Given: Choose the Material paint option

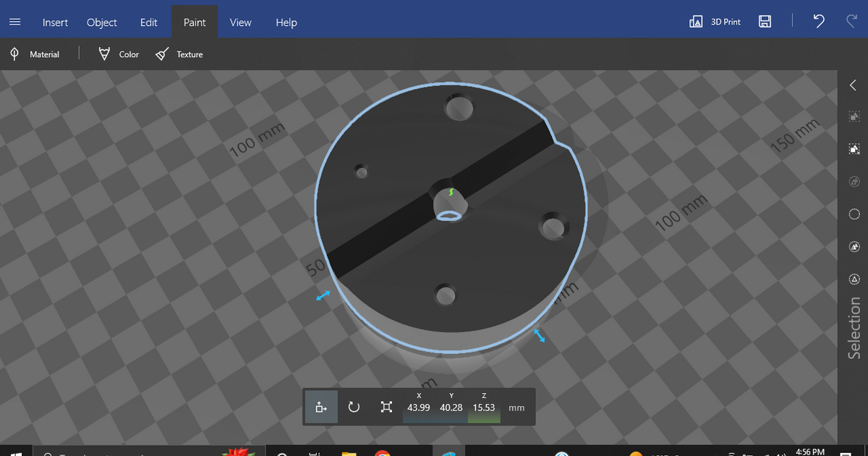Looking at the screenshot, I should 35,54.
